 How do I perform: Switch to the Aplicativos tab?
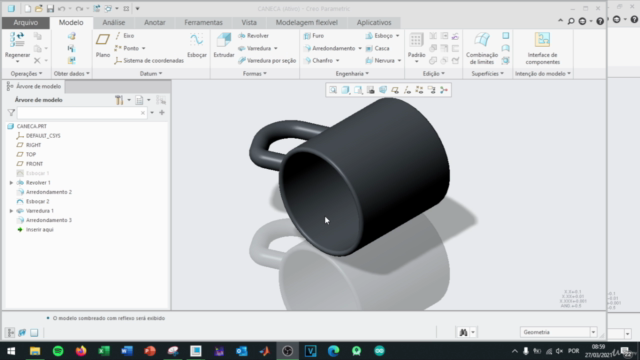point(374,22)
